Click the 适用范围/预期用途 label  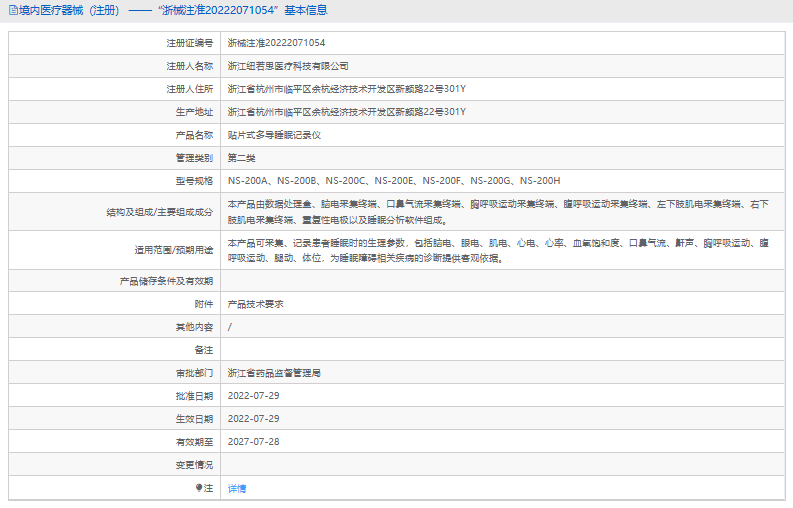pos(173,250)
